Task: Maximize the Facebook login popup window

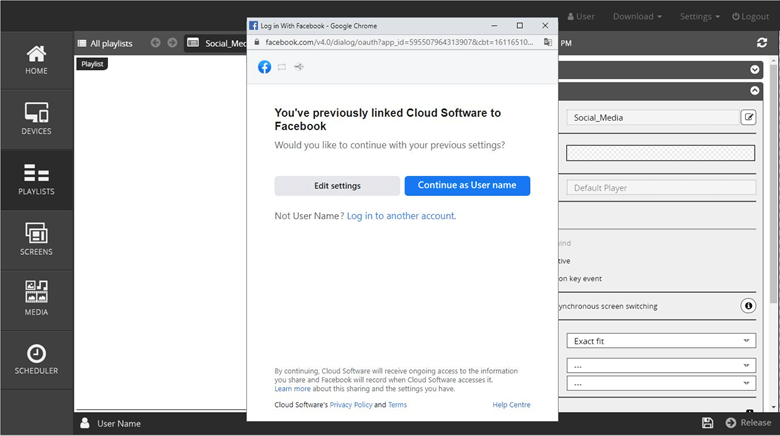Action: point(520,25)
